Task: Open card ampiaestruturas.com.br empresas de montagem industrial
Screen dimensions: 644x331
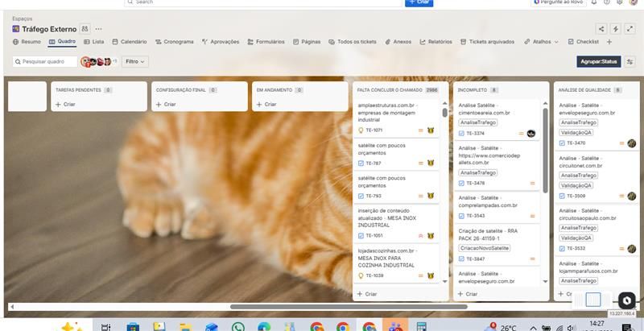Action: 395,118
